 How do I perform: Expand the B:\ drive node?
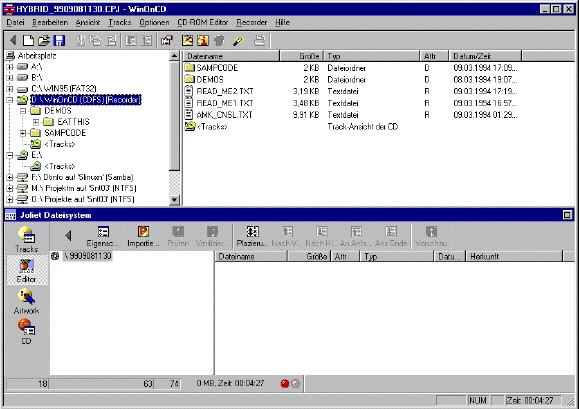point(10,78)
